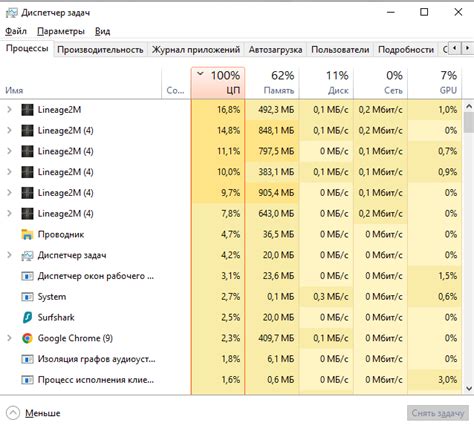Click the Меньше link

43,413
